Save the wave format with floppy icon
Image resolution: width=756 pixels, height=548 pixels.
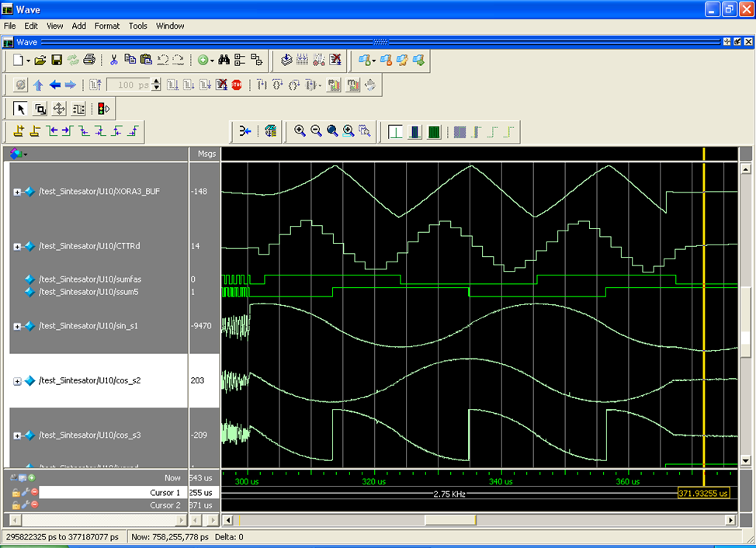[x=57, y=61]
